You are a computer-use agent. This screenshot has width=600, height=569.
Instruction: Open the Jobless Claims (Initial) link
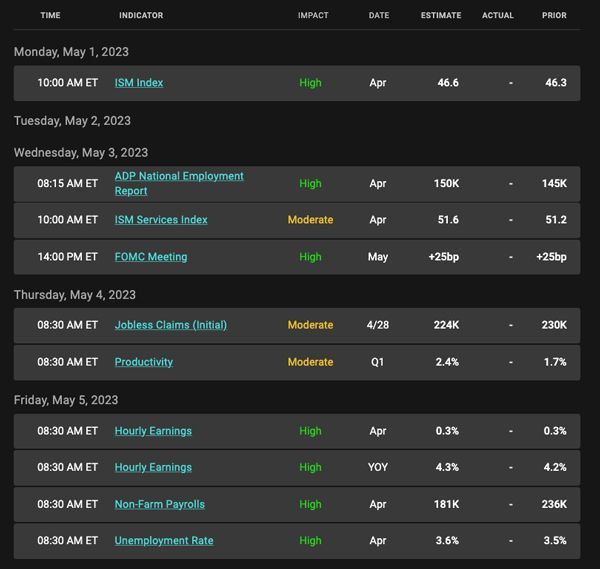pos(171,325)
